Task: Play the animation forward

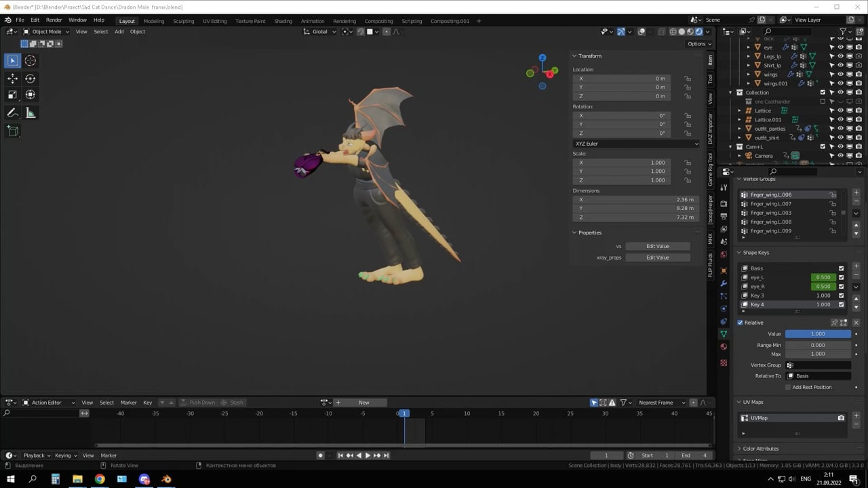Action: pos(368,455)
